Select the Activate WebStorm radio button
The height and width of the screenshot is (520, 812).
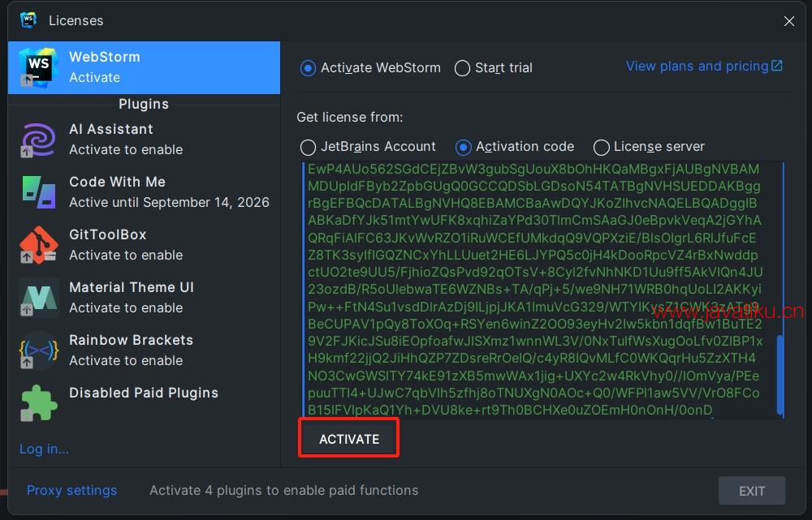[308, 68]
